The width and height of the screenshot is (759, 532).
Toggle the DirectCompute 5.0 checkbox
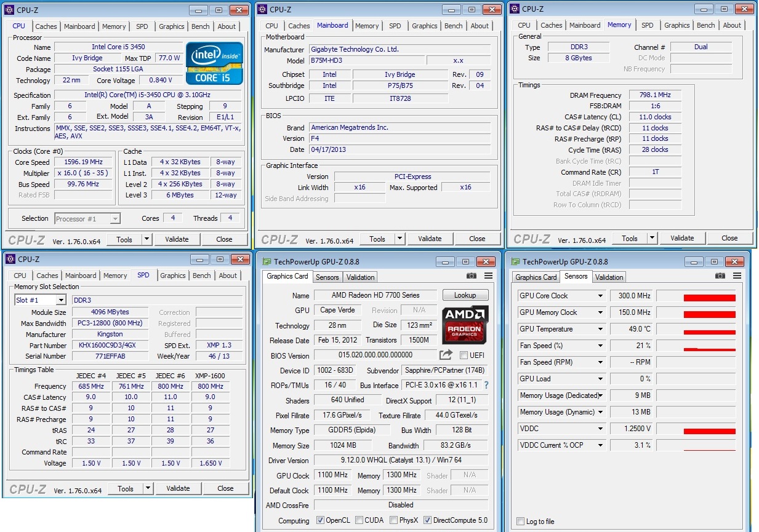(x=428, y=520)
